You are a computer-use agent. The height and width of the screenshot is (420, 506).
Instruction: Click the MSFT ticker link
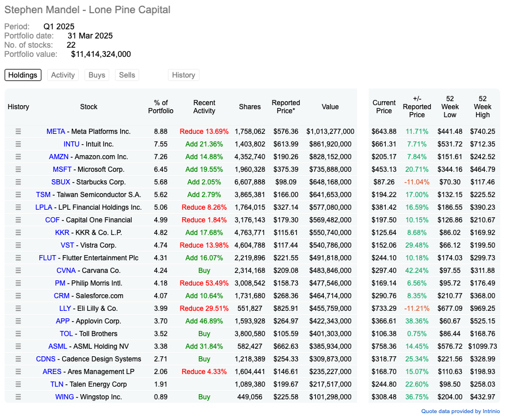[62, 169]
